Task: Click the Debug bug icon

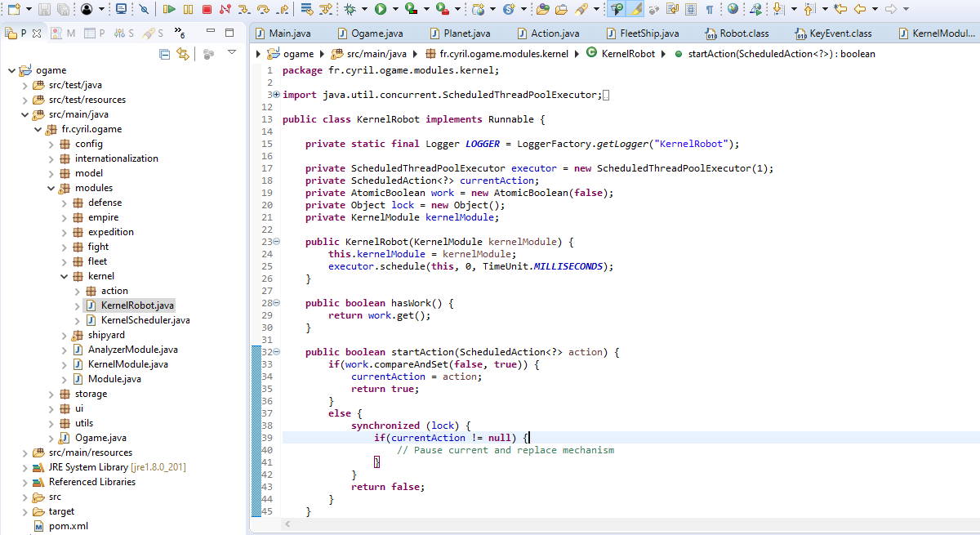Action: pyautogui.click(x=350, y=9)
